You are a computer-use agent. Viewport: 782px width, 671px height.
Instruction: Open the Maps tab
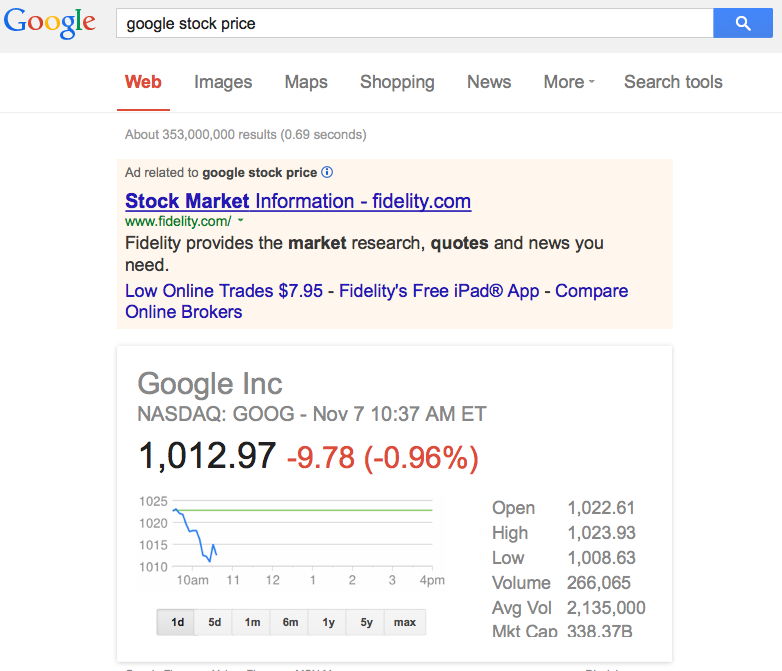click(306, 82)
